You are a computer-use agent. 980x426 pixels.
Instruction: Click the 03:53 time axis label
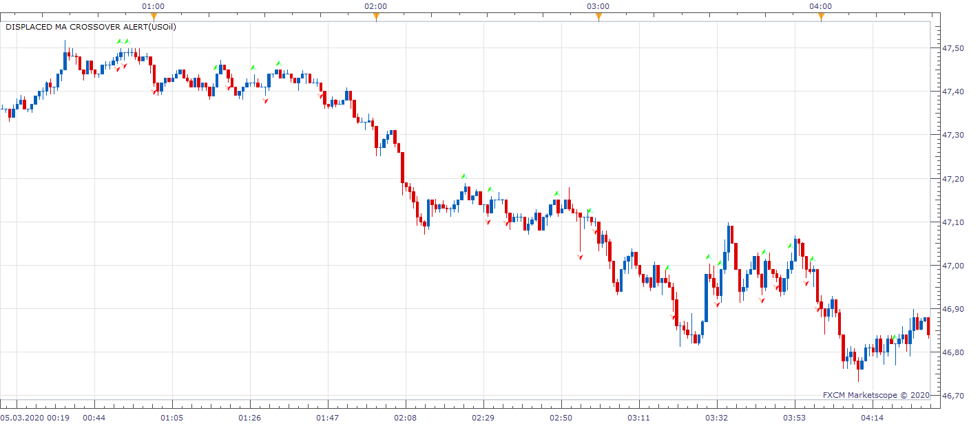[x=795, y=418]
